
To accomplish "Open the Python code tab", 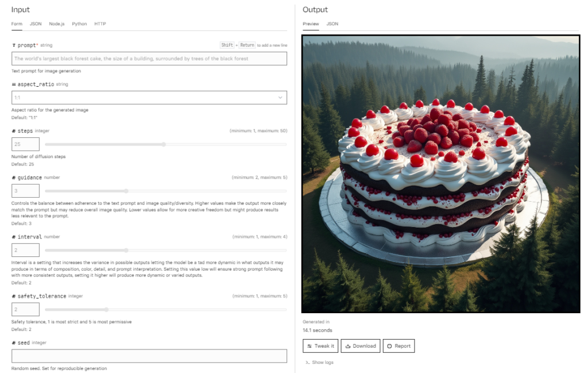I will pos(79,24).
